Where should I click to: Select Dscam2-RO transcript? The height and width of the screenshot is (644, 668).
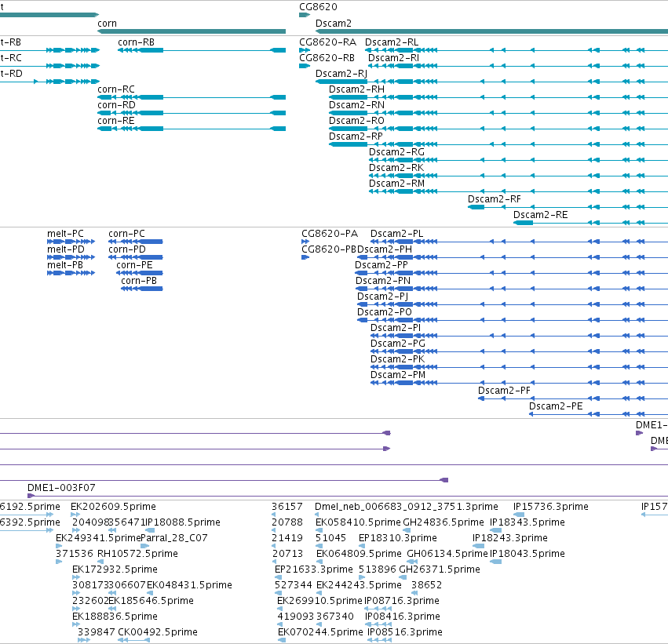(x=356, y=121)
